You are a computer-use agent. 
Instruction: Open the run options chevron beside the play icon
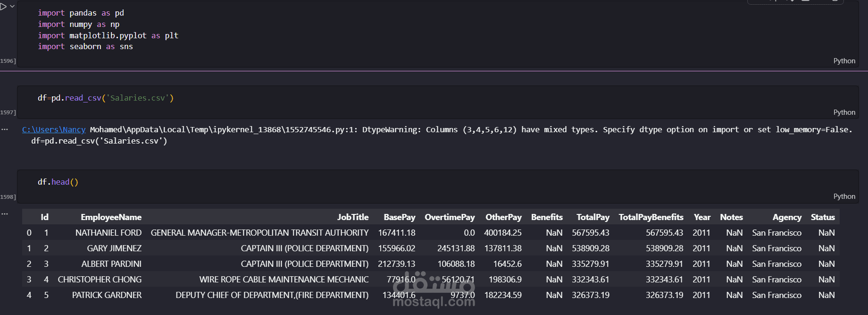[x=12, y=7]
